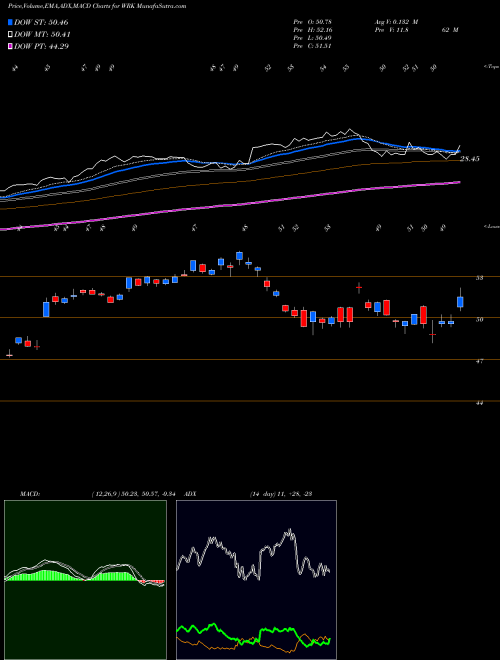Click the blue DOW ST legend swatch
This screenshot has height=660, width=500.
[11, 22]
